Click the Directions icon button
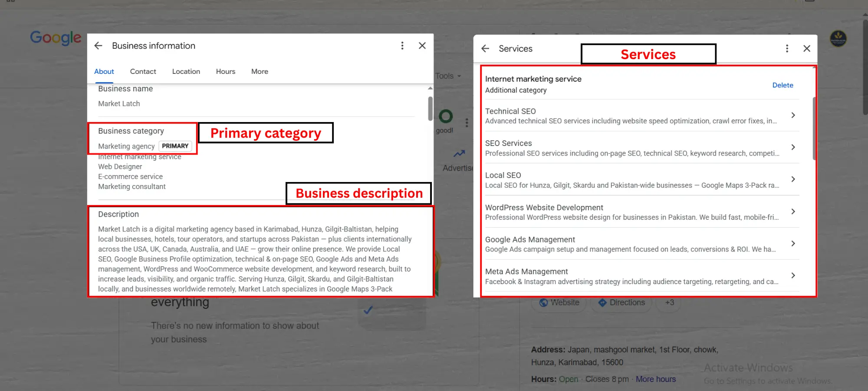The image size is (868, 391). [x=621, y=302]
